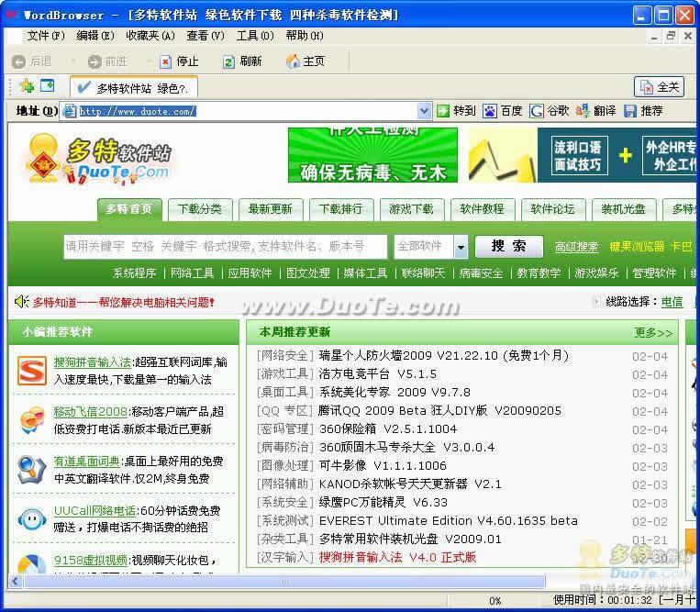This screenshot has height=612, width=700.
Task: Switch to 下载排行 site tab
Action: pyautogui.click(x=340, y=209)
